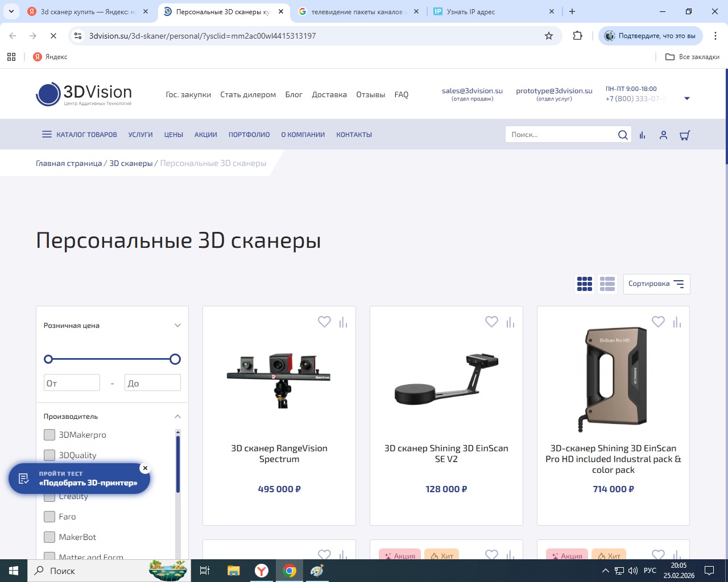
Task: Open the browser extensions icon
Action: (578, 36)
